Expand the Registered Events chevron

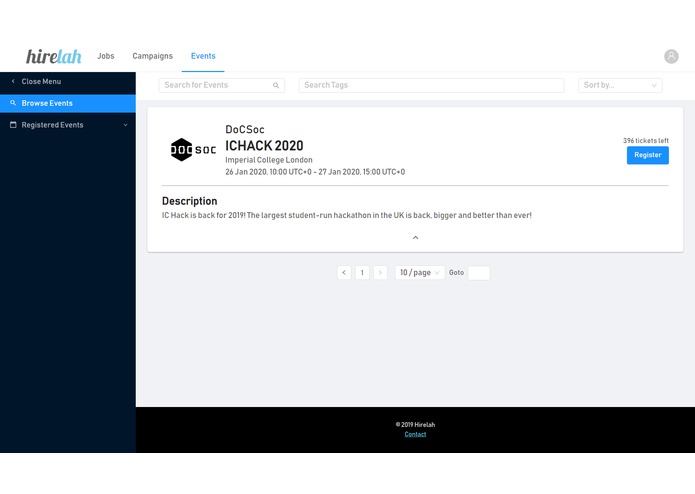(x=125, y=125)
